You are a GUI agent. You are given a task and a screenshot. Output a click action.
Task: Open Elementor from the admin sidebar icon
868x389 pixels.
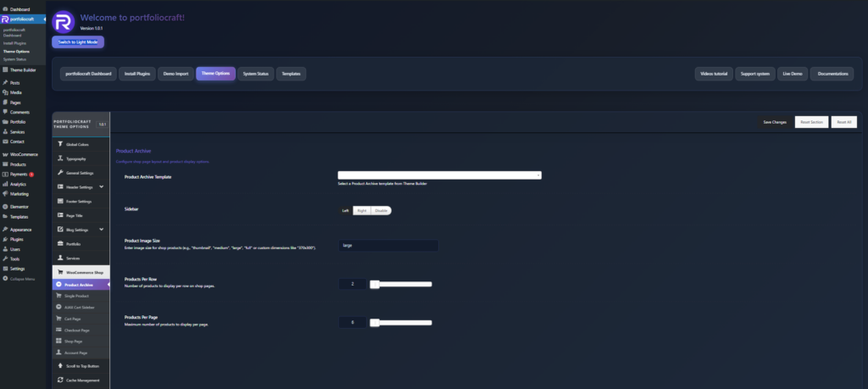click(4, 206)
